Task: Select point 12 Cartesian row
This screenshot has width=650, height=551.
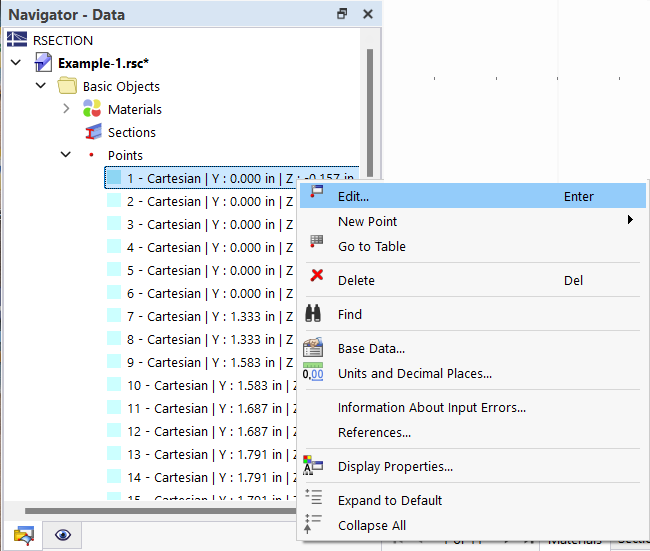Action: tap(201, 431)
